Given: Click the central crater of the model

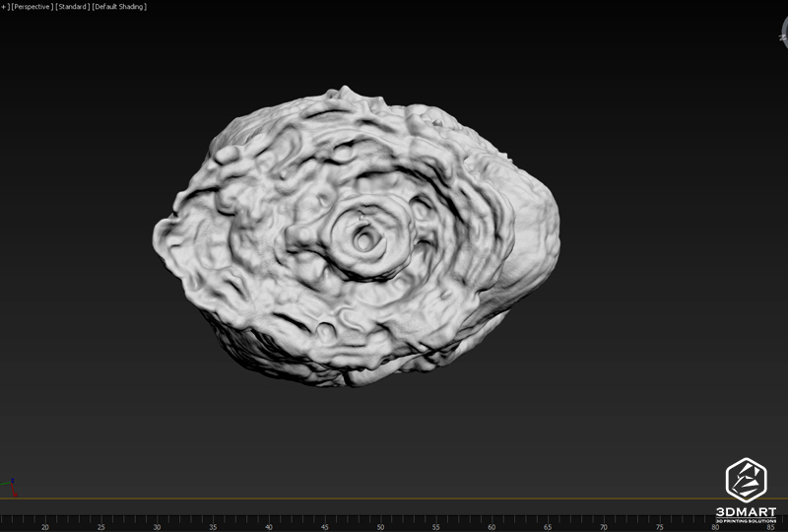Looking at the screenshot, I should click(362, 237).
